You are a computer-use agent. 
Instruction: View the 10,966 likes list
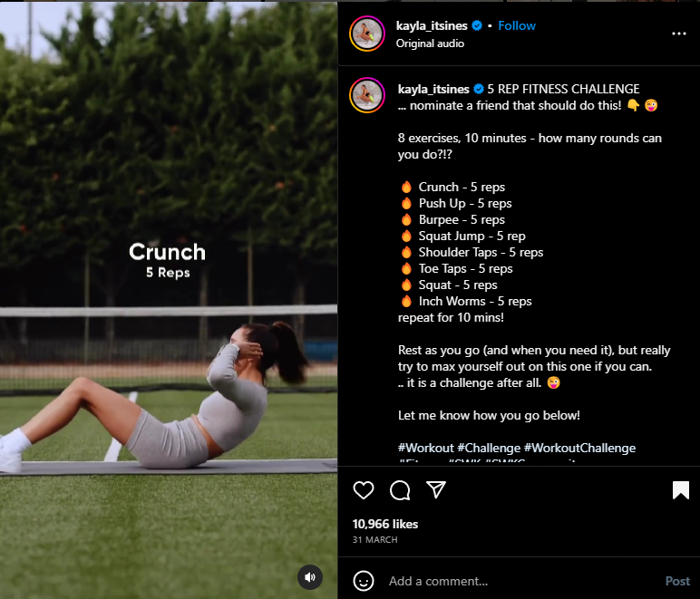(385, 524)
